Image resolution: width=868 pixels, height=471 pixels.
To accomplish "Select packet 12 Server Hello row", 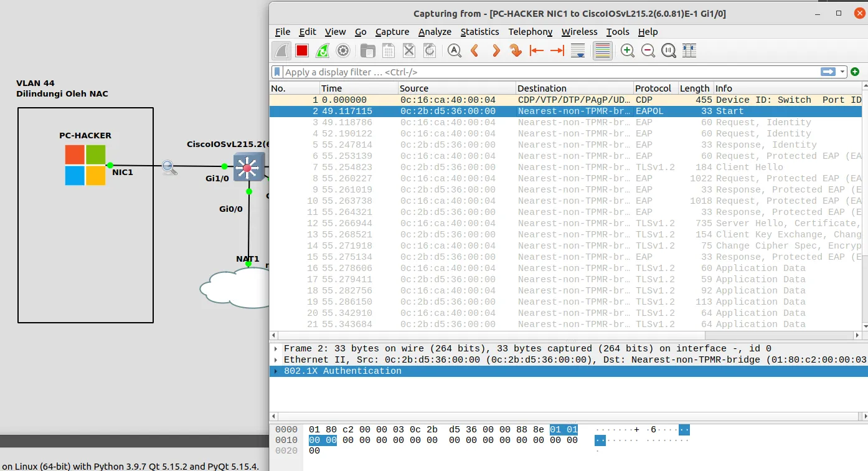I will coord(566,223).
